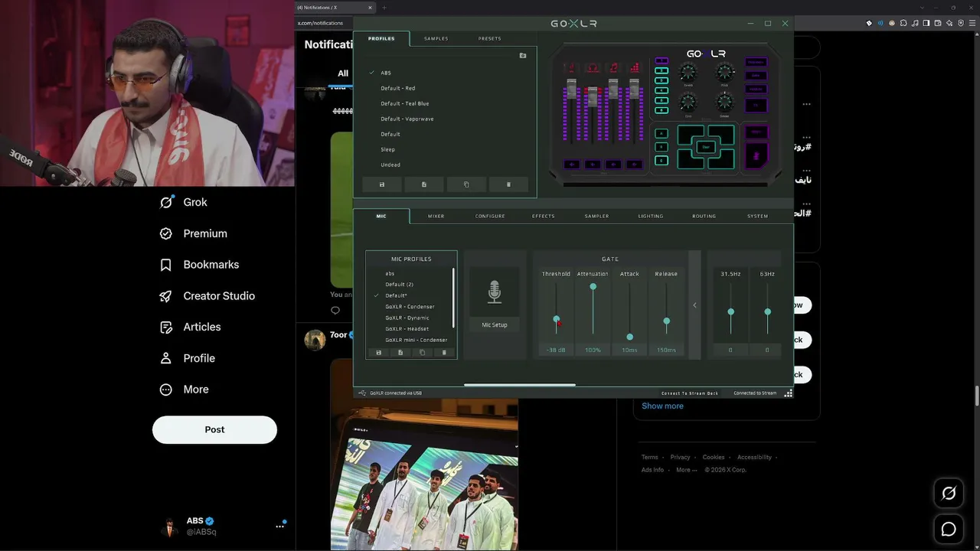The image size is (980, 551).
Task: Copy the selected GoXLR profile
Action: (466, 184)
